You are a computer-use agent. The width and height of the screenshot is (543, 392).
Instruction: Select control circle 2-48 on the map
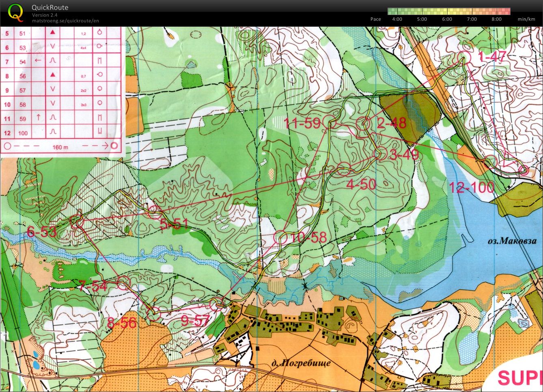point(362,122)
